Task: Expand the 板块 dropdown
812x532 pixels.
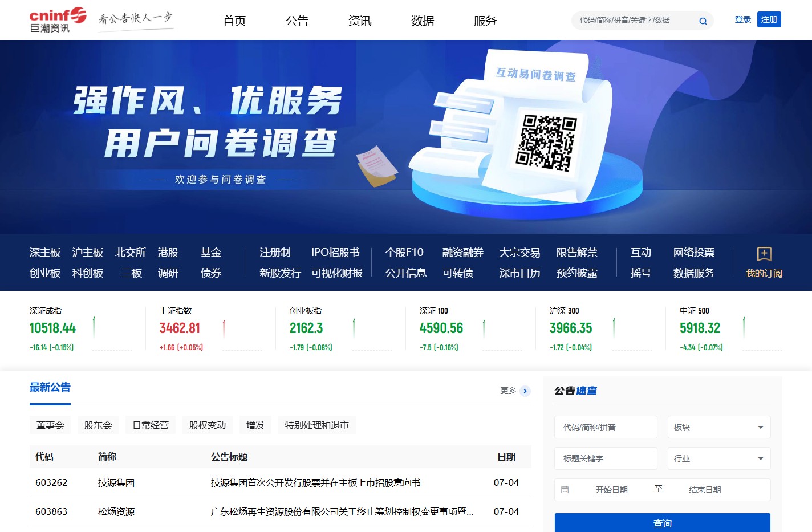Action: point(719,427)
